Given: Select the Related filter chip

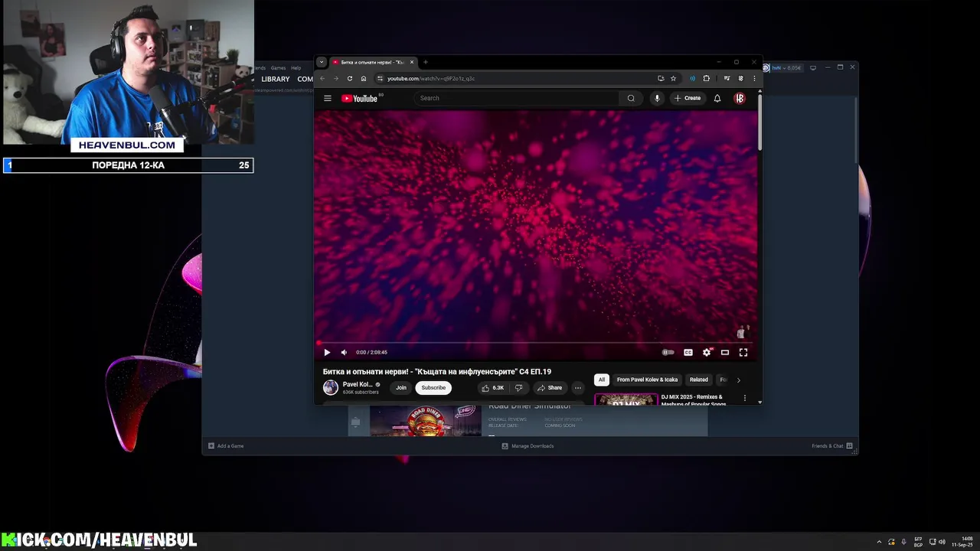Looking at the screenshot, I should pyautogui.click(x=699, y=380).
